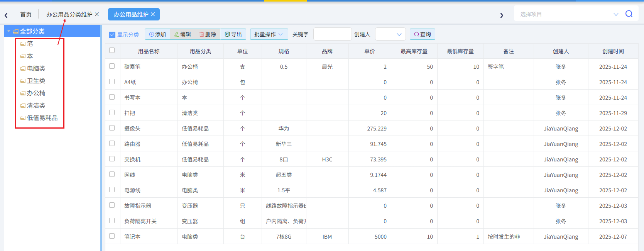Click the folder icon beside 电脑类
The image size is (644, 251).
[x=23, y=69]
